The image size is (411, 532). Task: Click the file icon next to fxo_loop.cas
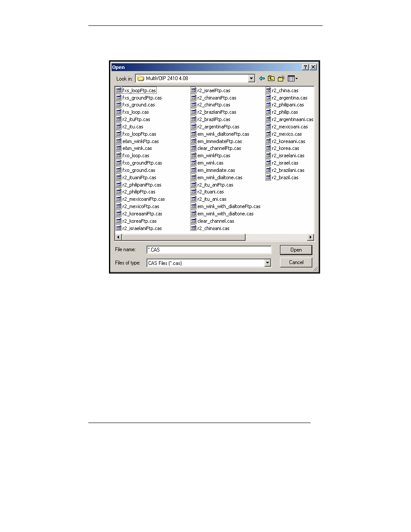118,156
